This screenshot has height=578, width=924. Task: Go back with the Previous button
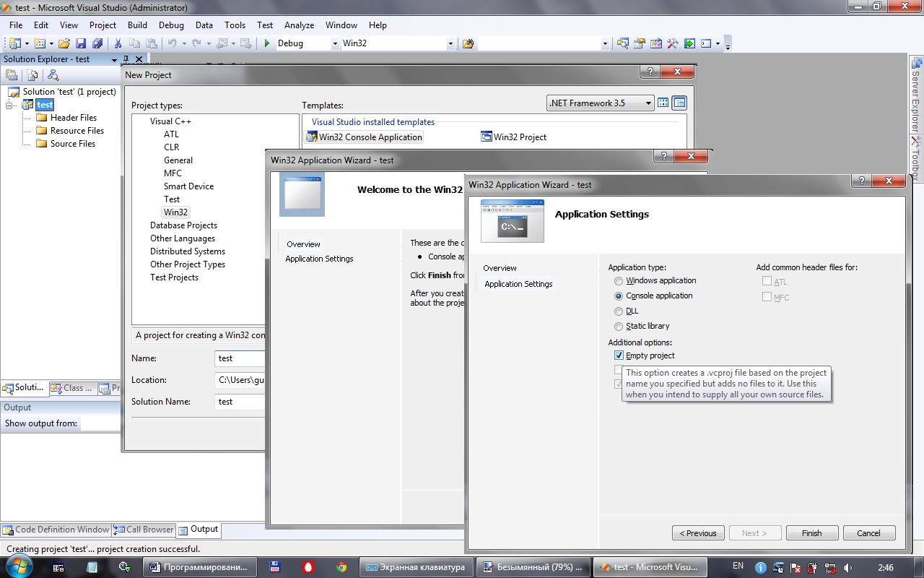tap(698, 533)
